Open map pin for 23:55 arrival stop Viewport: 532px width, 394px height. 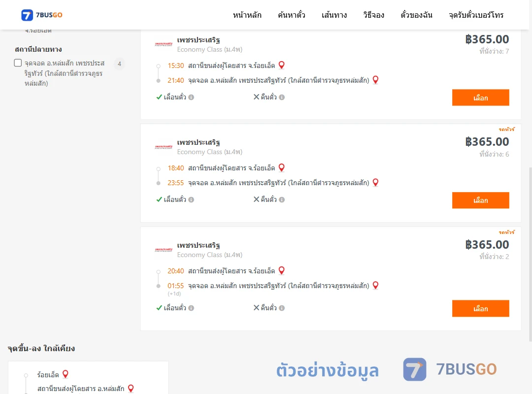375,182
